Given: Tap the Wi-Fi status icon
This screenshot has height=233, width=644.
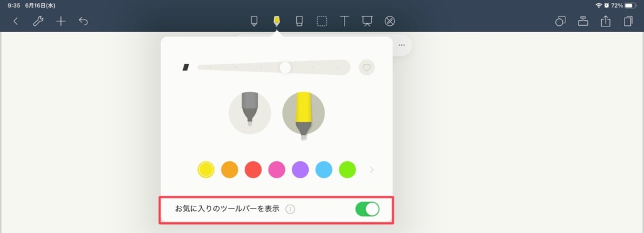Looking at the screenshot, I should (599, 6).
